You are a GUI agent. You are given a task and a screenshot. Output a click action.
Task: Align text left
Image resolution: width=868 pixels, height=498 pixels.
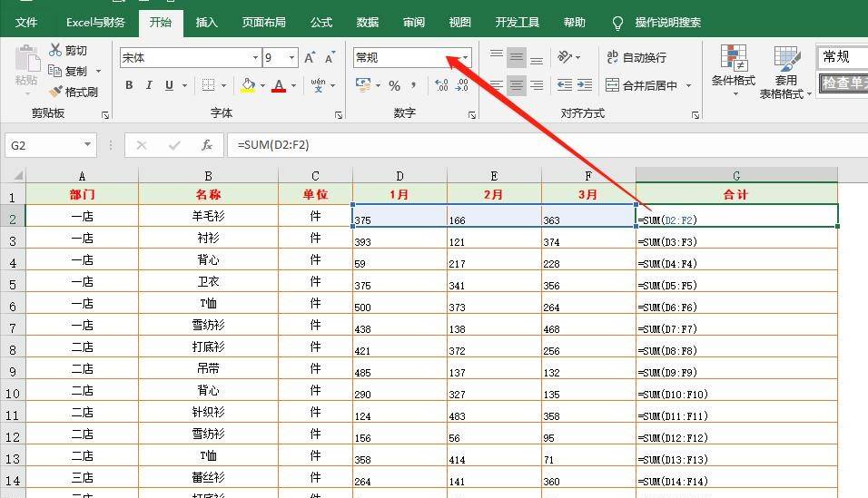pyautogui.click(x=497, y=85)
